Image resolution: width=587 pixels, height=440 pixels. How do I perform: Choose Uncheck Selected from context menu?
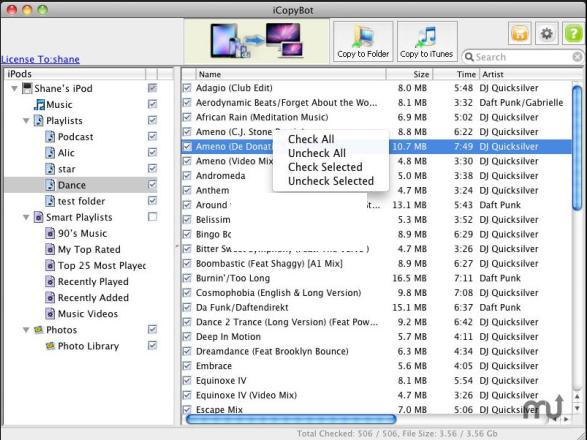coord(331,181)
